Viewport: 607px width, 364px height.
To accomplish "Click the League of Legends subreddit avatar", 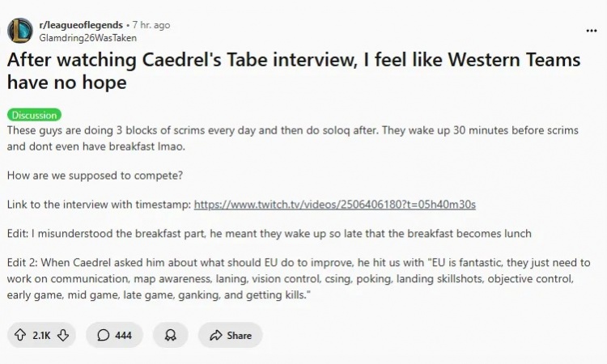I will [20, 31].
